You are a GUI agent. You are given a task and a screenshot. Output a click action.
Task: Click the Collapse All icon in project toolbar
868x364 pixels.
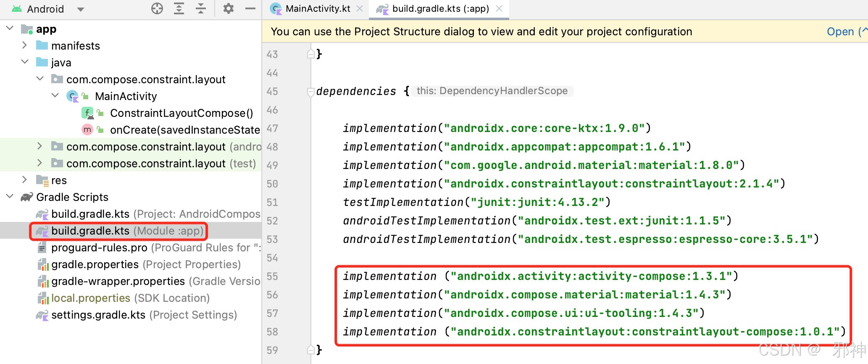pyautogui.click(x=201, y=8)
